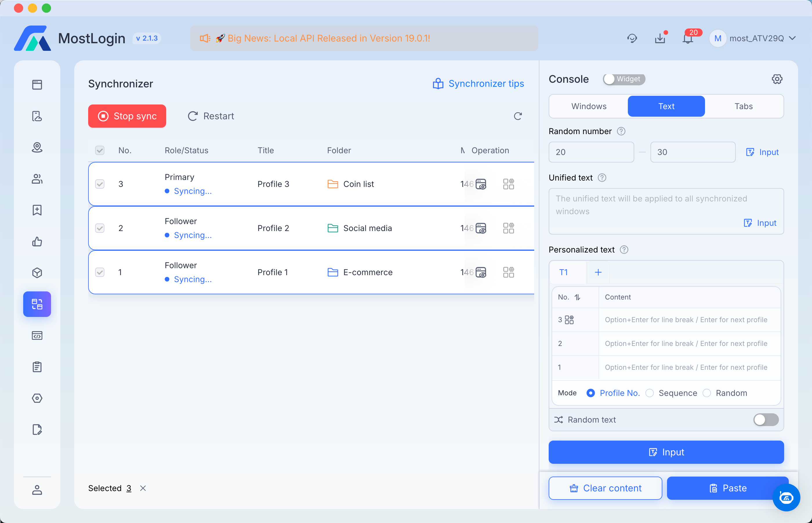
Task: Click the Unified text input area
Action: point(666,211)
